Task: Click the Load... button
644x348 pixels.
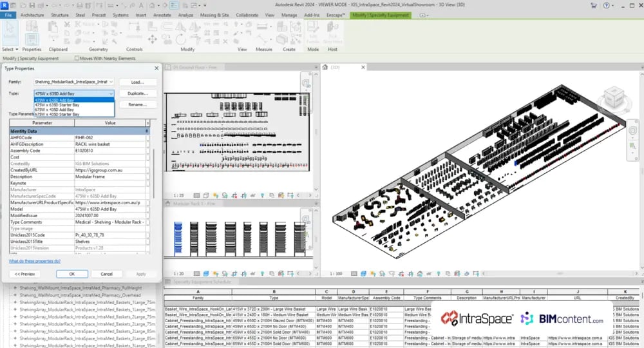Action: (138, 82)
